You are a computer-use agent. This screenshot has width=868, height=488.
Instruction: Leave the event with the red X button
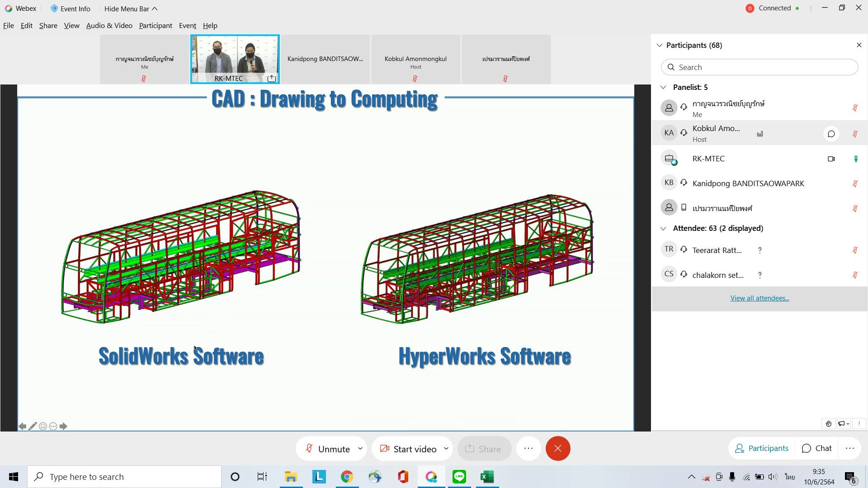click(558, 449)
